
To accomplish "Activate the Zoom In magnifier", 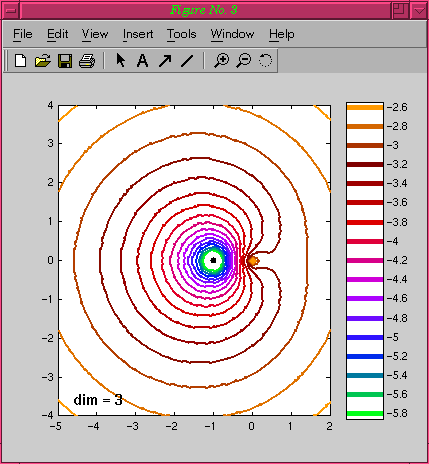I will (221, 61).
